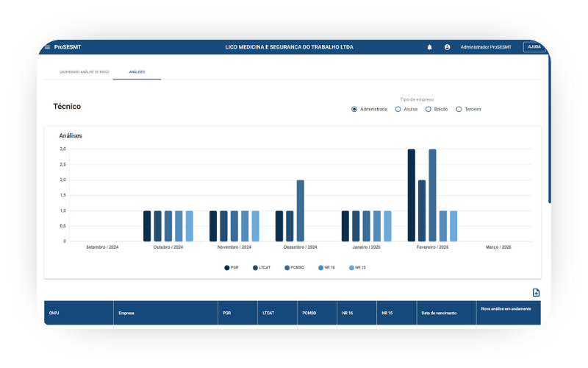The width and height of the screenshot is (588, 368).
Task: Click the Empresa column header
Action: pos(126,313)
